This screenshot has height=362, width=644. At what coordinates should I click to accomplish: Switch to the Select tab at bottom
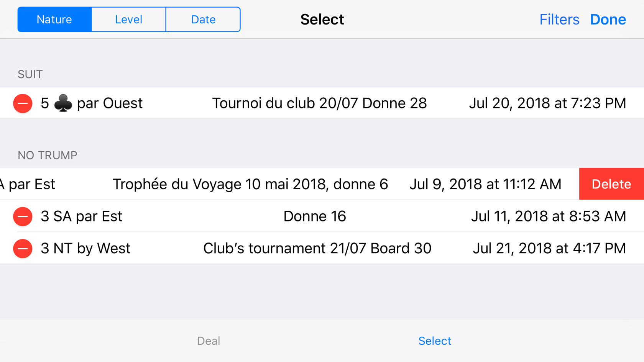click(435, 341)
